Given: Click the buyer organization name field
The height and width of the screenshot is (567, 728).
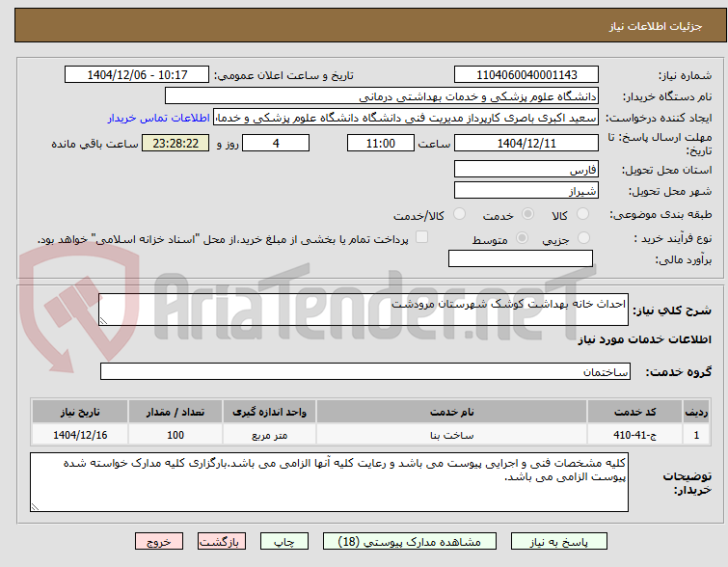Looking at the screenshot, I should (382, 96).
